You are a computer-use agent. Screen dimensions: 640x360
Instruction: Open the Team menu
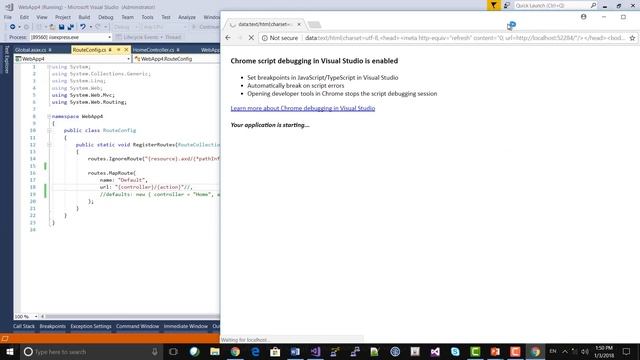(x=127, y=17)
